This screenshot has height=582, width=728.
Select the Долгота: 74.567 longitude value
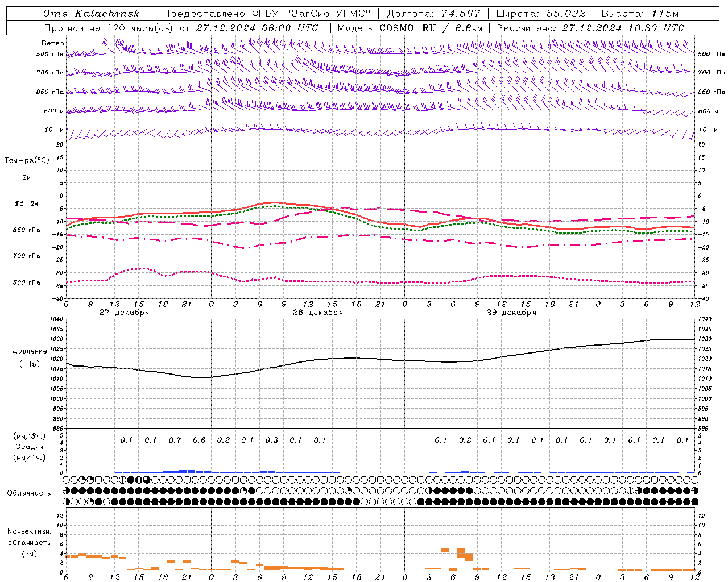(433, 14)
